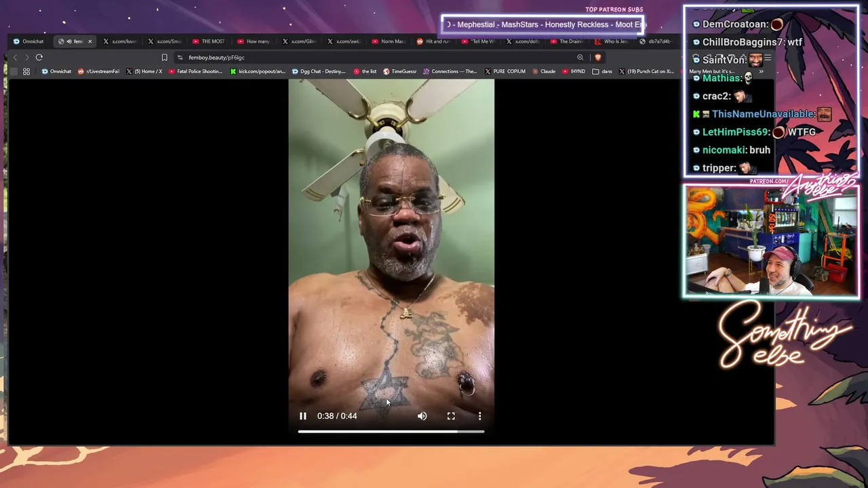868x488 pixels.
Task: Seek along the video progress bar
Action: pyautogui.click(x=391, y=431)
